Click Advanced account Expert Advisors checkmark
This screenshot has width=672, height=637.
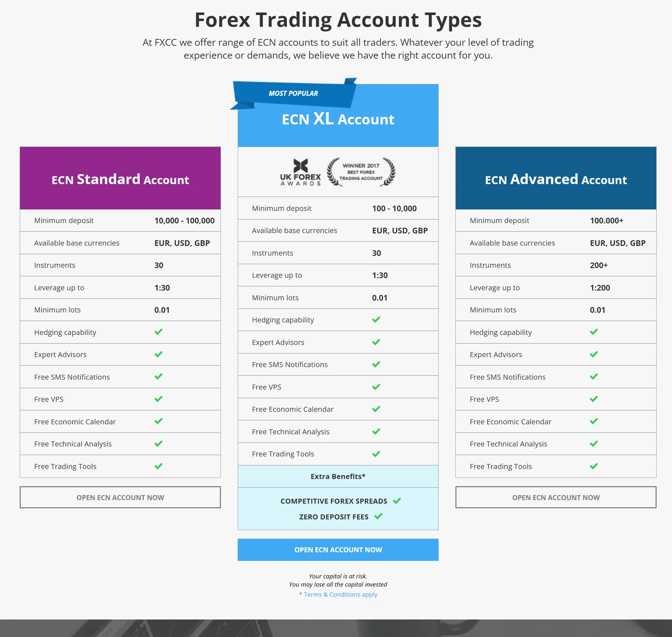tap(594, 354)
